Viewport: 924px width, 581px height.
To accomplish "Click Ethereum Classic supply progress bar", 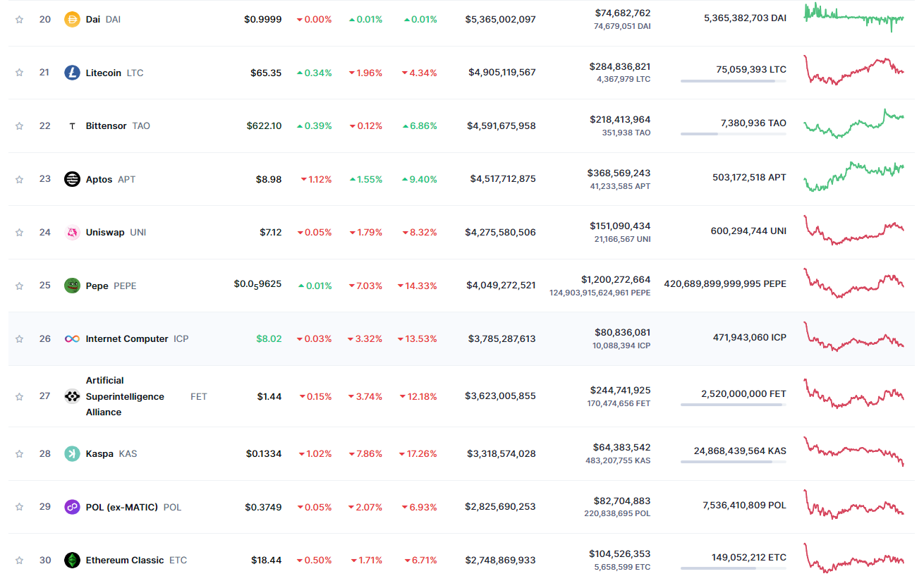I will click(734, 568).
